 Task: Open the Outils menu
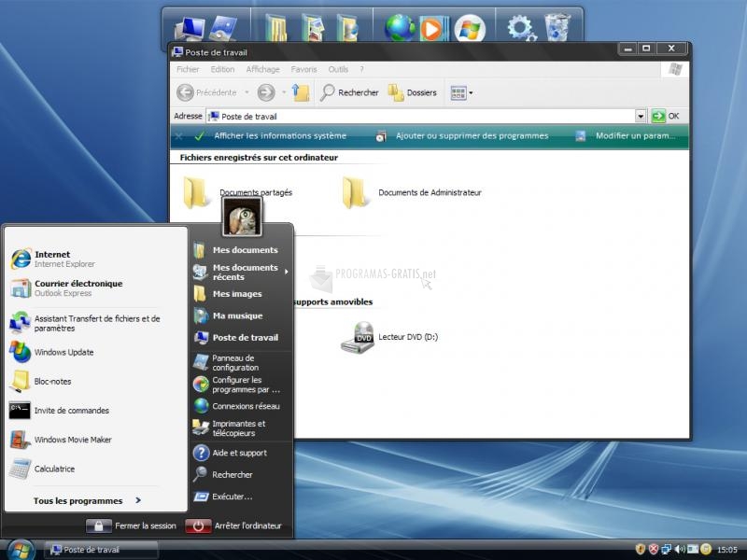(338, 69)
